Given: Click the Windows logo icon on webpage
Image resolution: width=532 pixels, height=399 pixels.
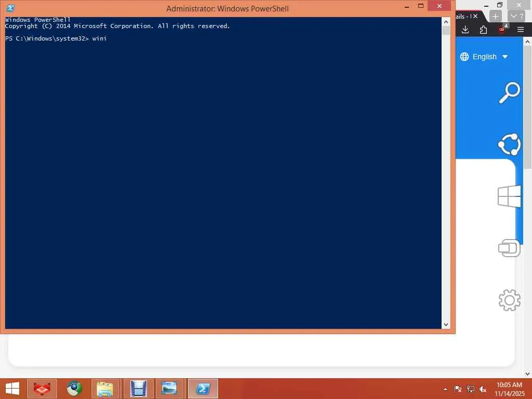Looking at the screenshot, I should click(509, 196).
